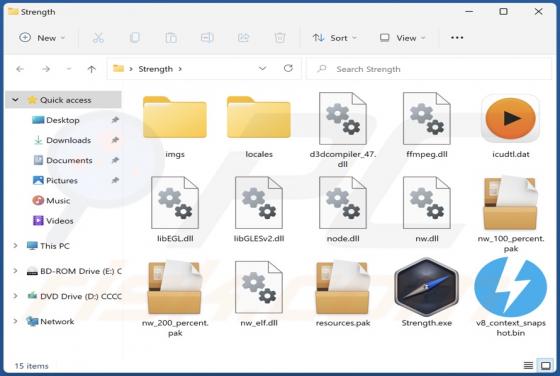Select the Strength.exe compass icon
The width and height of the screenshot is (560, 376).
426,287
